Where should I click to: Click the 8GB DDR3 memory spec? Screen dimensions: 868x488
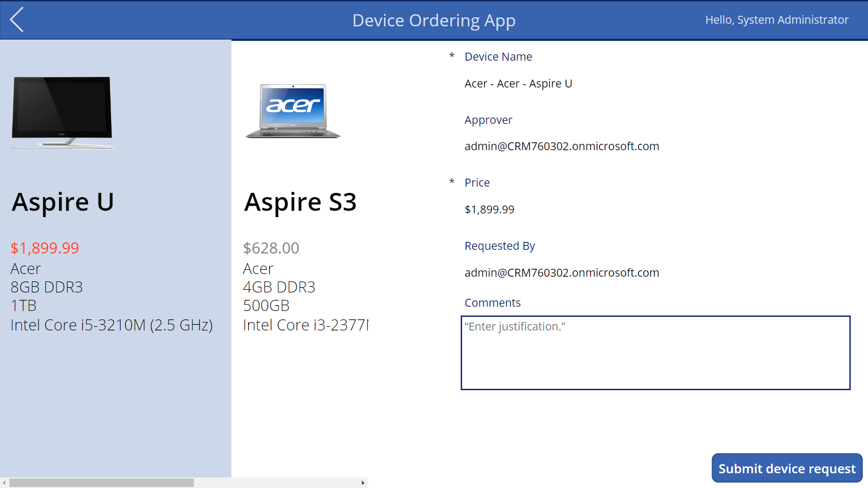click(x=47, y=287)
